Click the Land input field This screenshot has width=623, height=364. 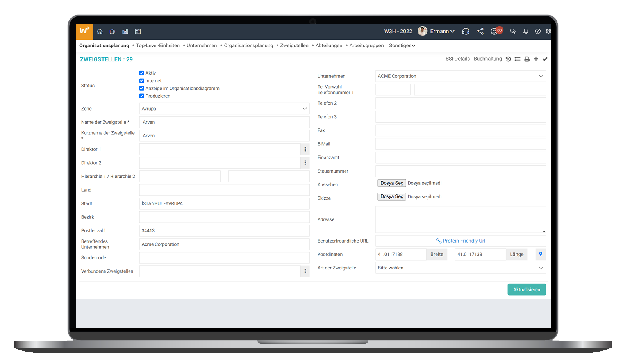tap(224, 190)
